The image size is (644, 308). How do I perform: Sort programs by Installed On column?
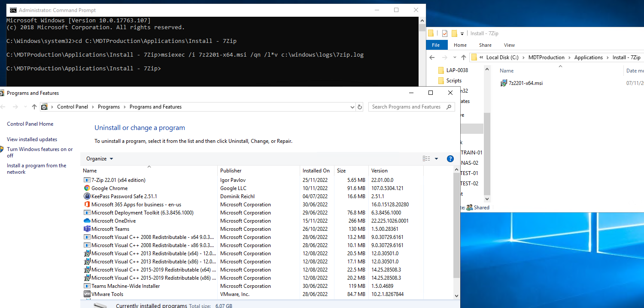click(x=316, y=171)
